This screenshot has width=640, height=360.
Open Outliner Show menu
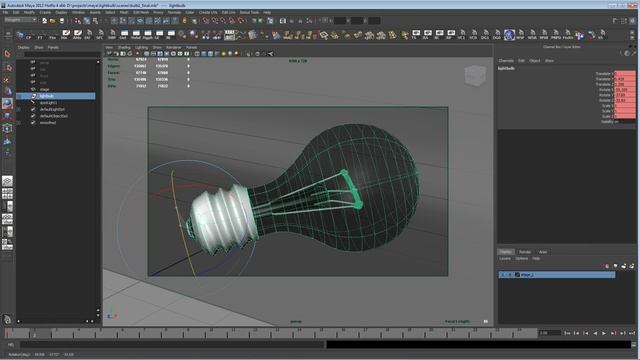coord(39,47)
